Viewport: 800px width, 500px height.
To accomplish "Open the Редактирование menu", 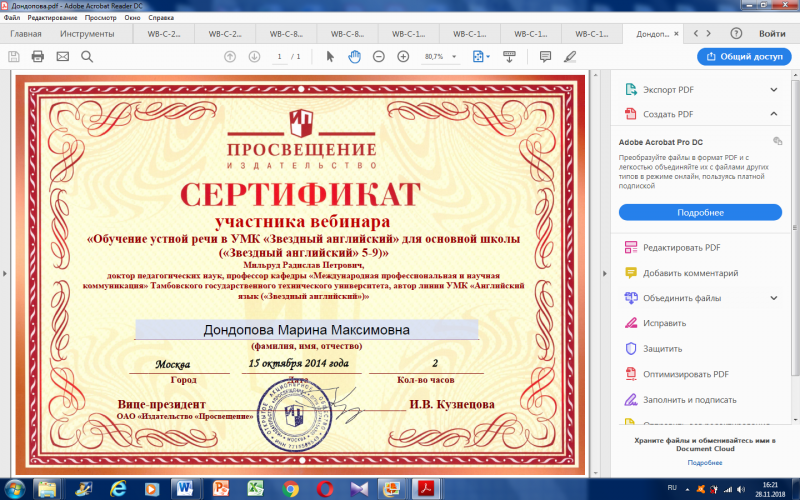I will [x=53, y=17].
